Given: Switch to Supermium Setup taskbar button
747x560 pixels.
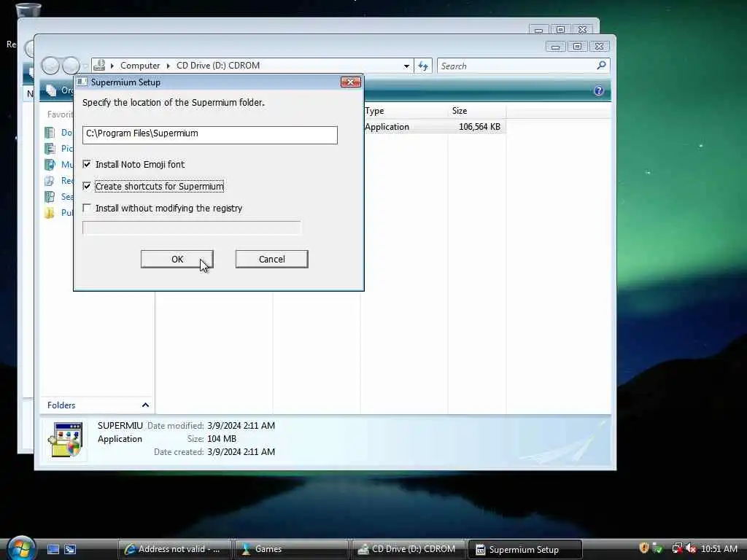Looking at the screenshot, I should click(525, 549).
